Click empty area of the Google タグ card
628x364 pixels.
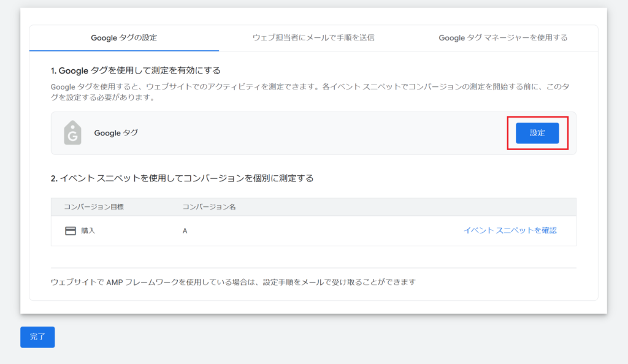(320, 133)
